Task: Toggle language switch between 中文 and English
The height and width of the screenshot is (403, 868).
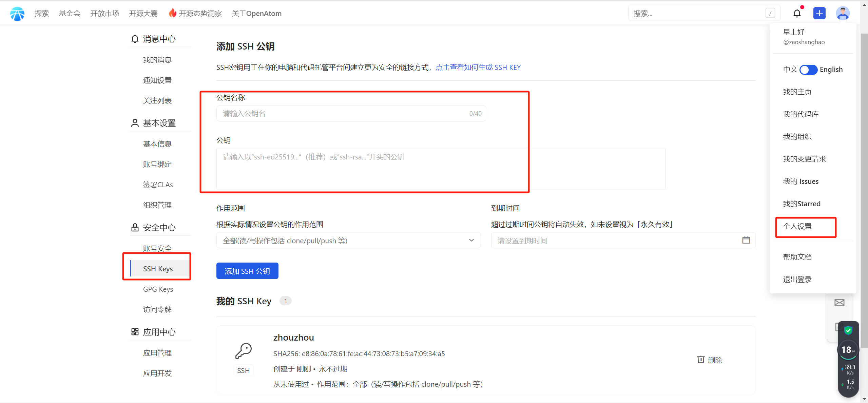Action: coord(808,70)
